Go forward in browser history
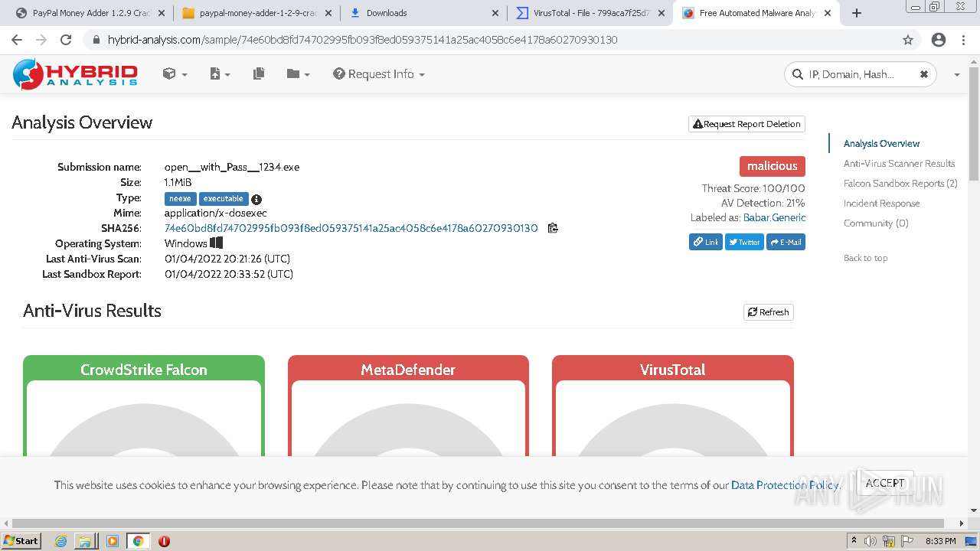The height and width of the screenshot is (551, 980). click(x=41, y=40)
